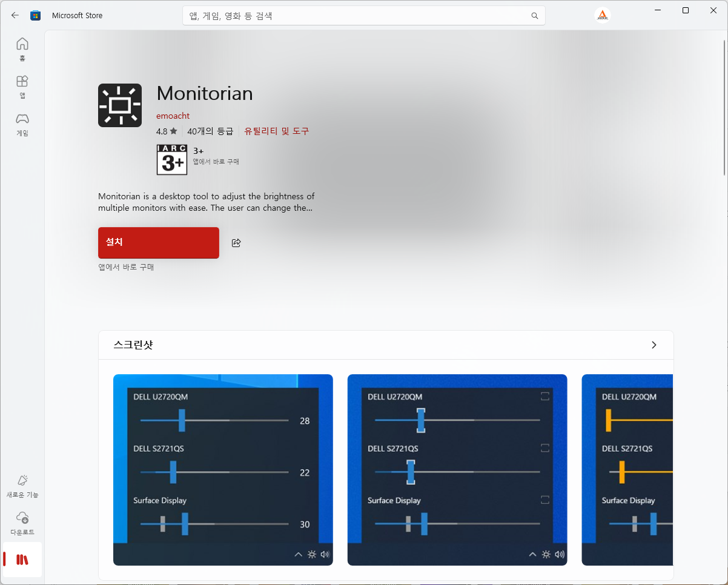
Task: Maximize the Microsoft Store window
Action: [685, 10]
